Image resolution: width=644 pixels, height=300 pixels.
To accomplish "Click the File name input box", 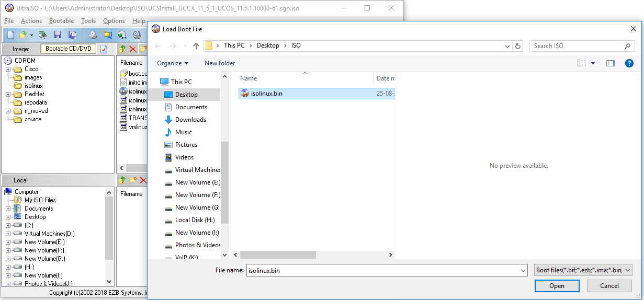I will tap(387, 270).
